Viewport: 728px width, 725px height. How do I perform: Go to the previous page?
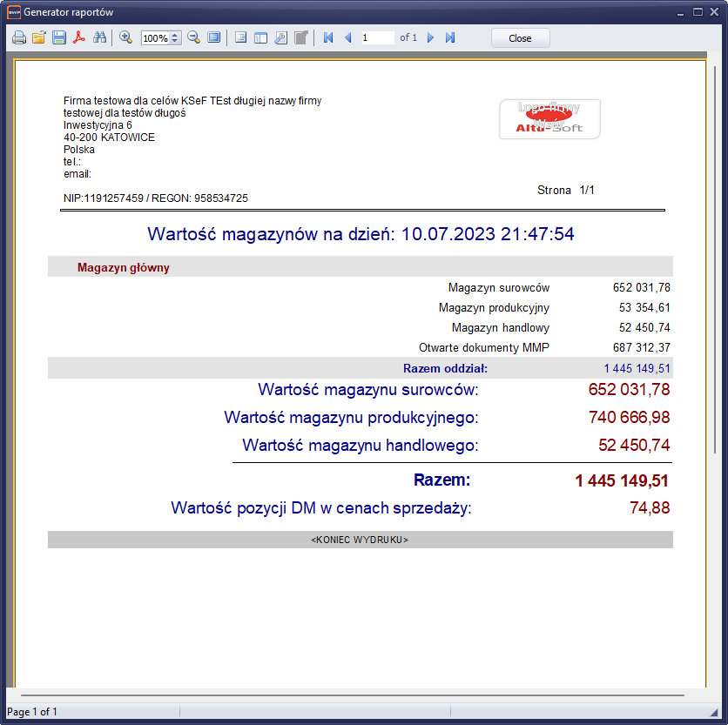click(x=348, y=38)
